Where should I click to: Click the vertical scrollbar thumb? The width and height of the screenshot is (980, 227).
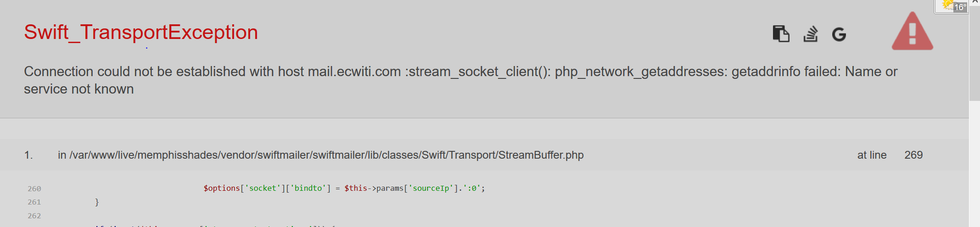pyautogui.click(x=974, y=53)
